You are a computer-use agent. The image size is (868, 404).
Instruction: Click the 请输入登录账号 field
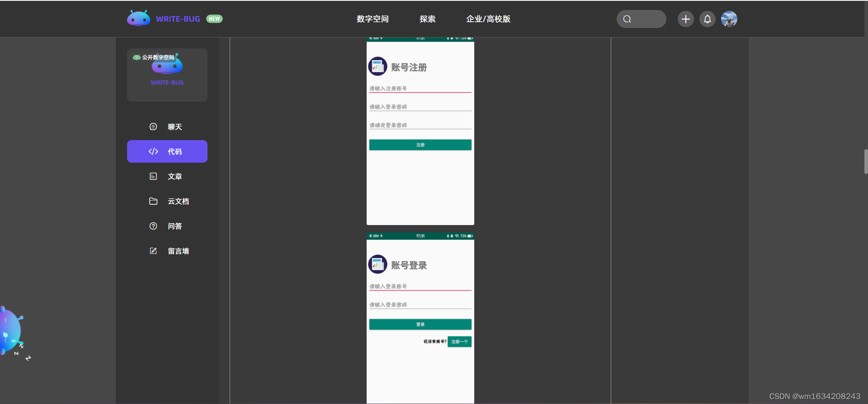[420, 287]
